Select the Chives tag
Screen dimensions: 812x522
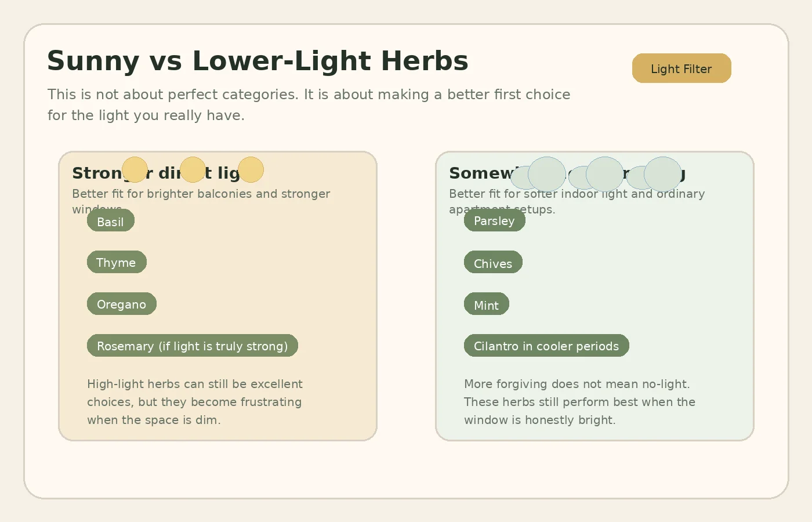point(493,262)
